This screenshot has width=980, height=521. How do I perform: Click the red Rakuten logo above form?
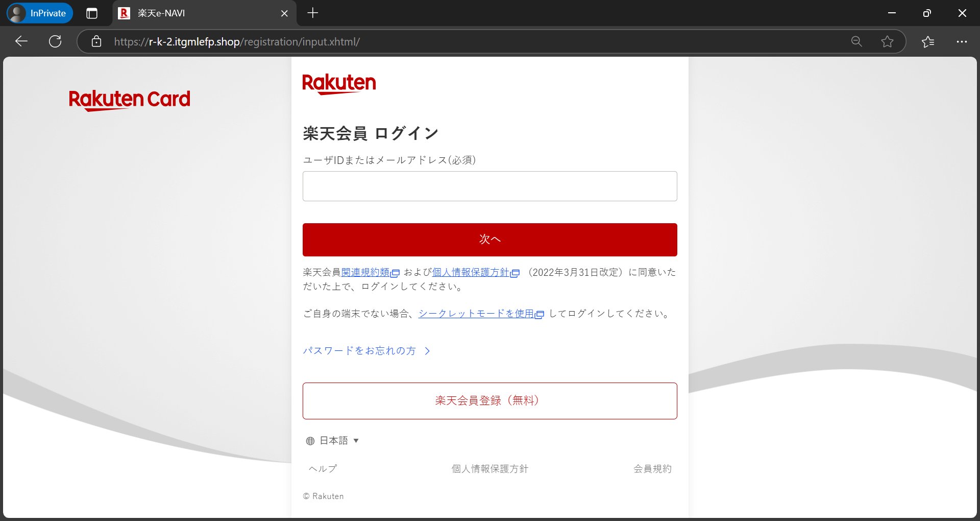[339, 84]
